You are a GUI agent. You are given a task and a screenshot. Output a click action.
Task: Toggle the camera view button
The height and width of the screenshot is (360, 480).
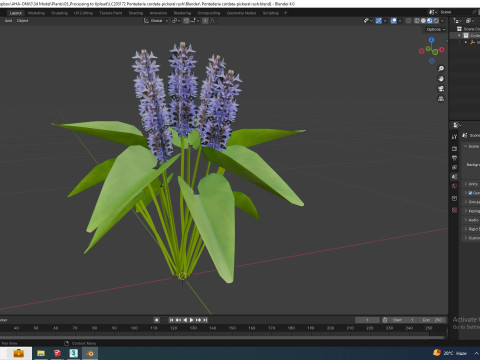441,89
